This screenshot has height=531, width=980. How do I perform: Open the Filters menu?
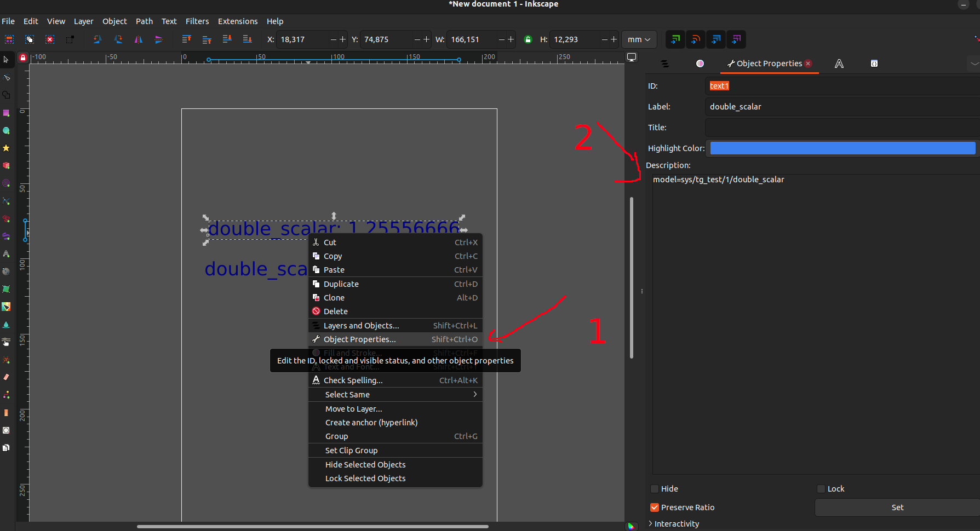(197, 21)
